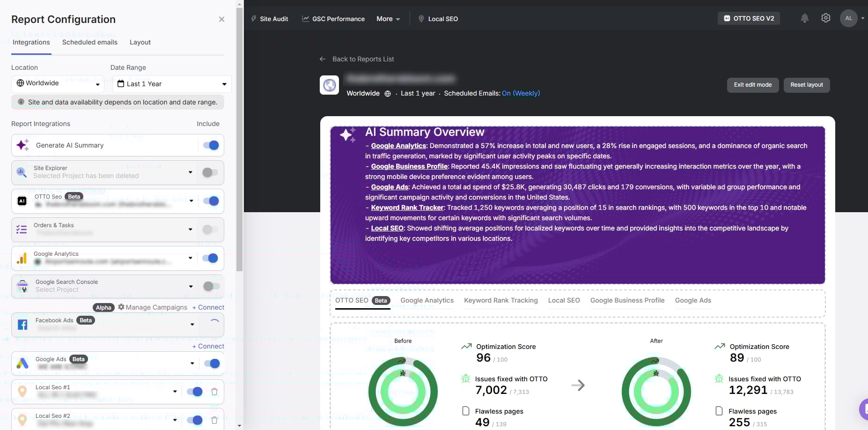
Task: Turn off the Google Ads toggle
Action: pos(212,363)
